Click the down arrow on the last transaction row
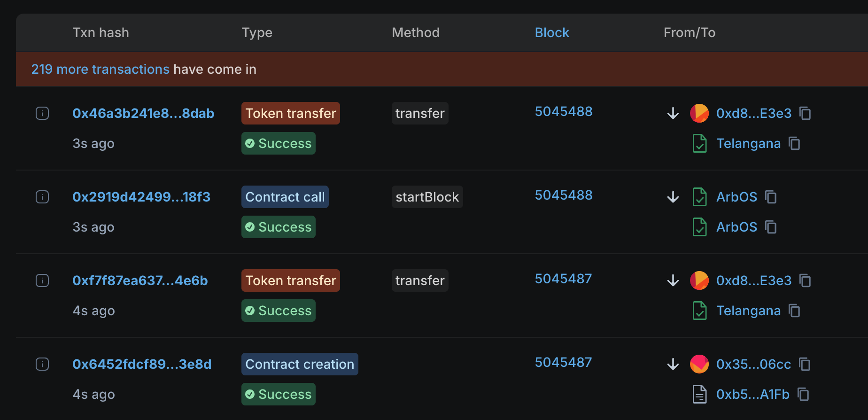Viewport: 868px width, 420px height. pos(673,364)
